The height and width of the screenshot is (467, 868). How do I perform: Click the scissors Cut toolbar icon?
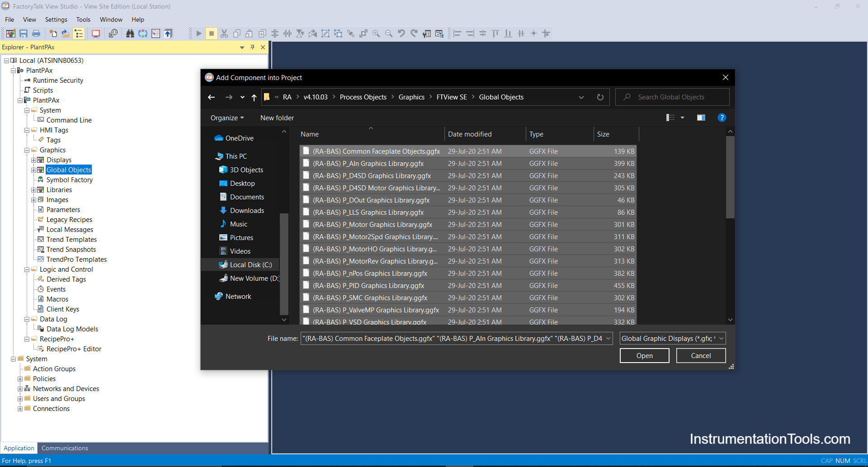(224, 33)
